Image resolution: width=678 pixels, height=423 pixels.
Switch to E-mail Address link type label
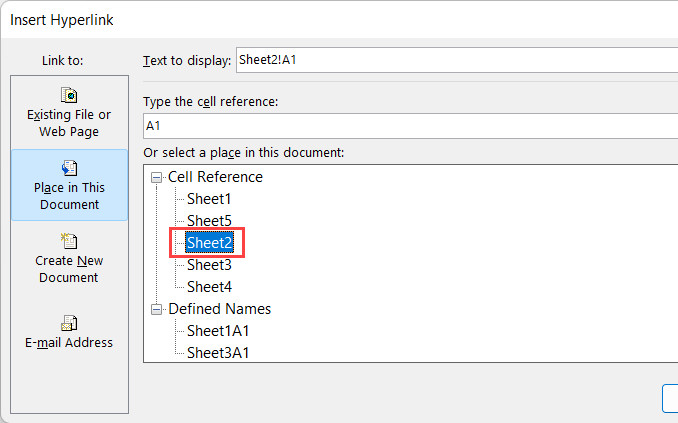click(69, 343)
